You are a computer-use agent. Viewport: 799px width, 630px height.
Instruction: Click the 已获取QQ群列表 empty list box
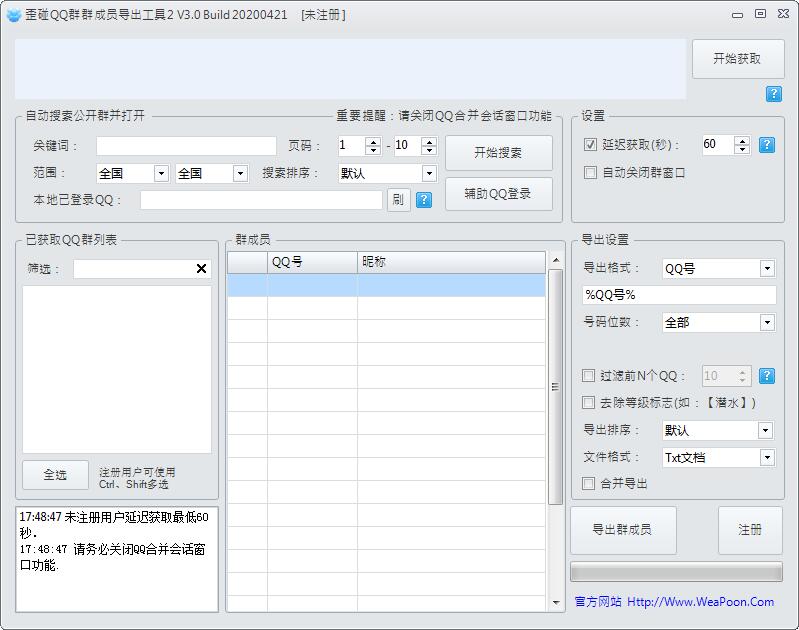117,369
